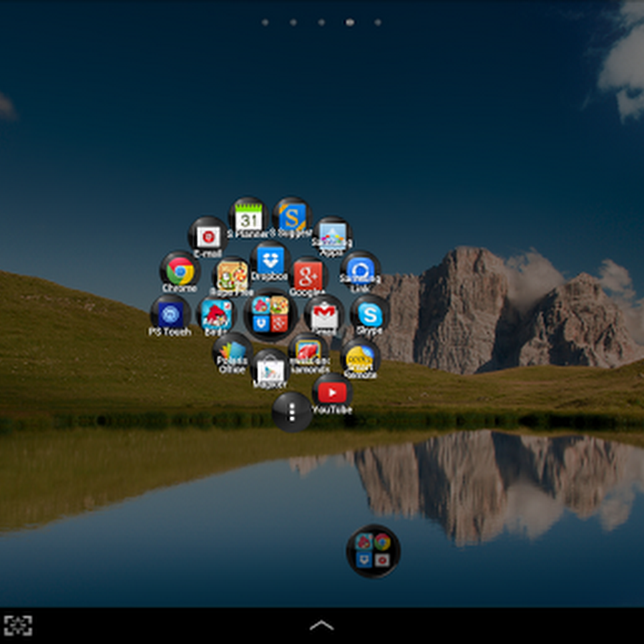Open Samsung Apps store
The image size is (644, 644).
tap(332, 236)
